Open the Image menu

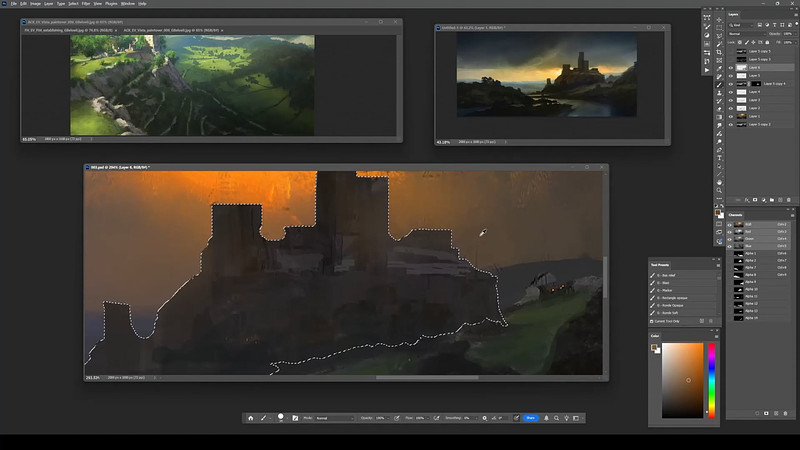35,4
